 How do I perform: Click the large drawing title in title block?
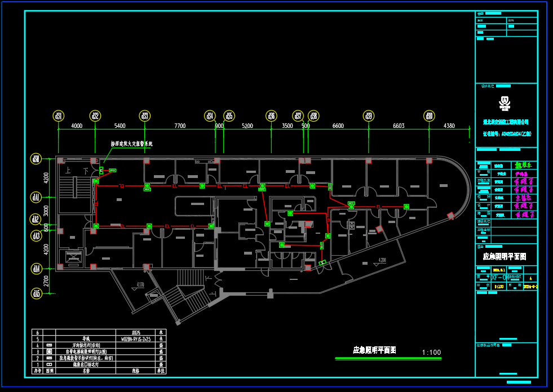click(x=505, y=256)
